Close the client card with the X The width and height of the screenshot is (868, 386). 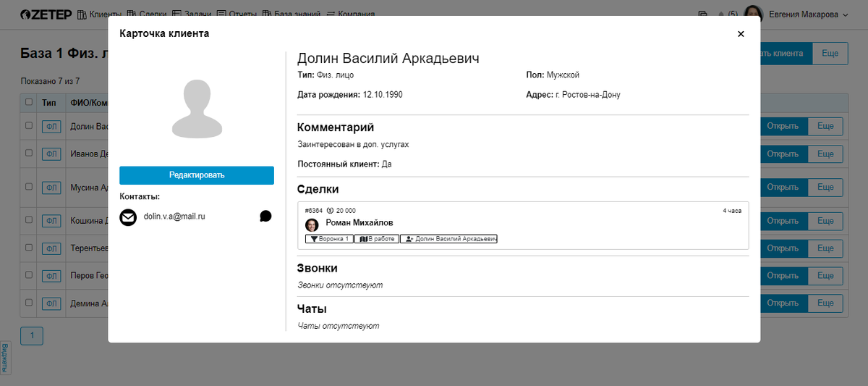[x=741, y=34]
